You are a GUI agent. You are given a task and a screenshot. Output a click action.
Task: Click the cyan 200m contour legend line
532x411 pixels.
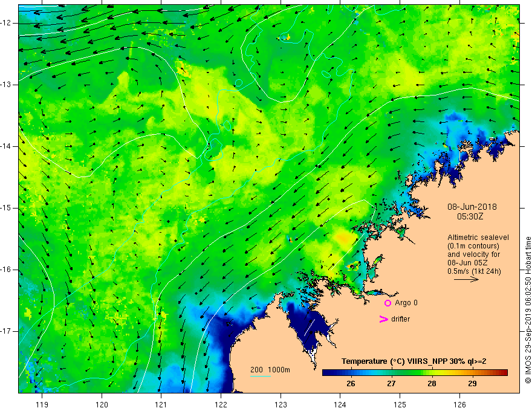coord(260,376)
